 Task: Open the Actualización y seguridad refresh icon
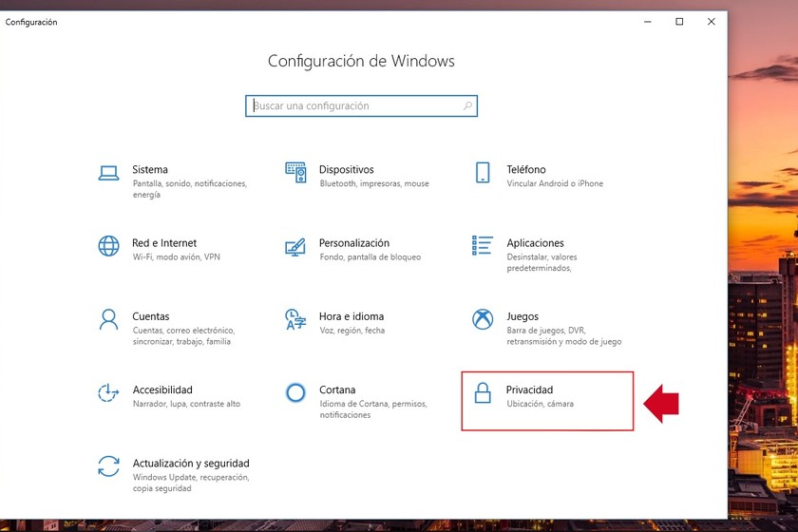[108, 466]
